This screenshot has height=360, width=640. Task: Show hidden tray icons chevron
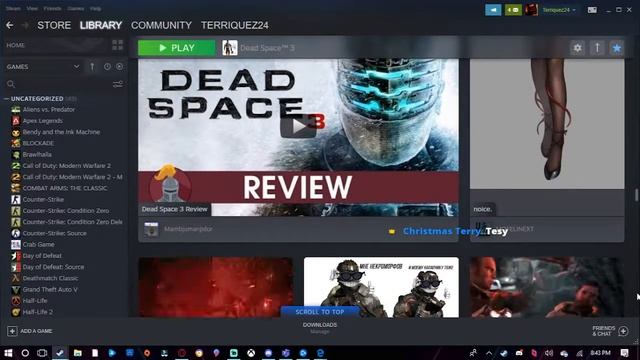[x=489, y=353]
